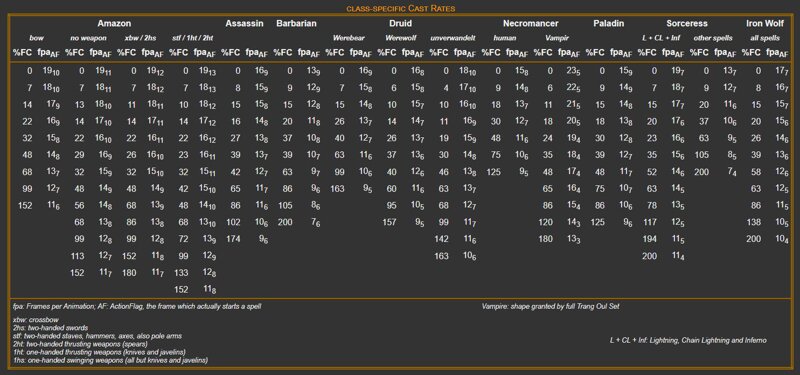Click the unverwandelt subheading
The image size is (800, 375).
point(453,38)
